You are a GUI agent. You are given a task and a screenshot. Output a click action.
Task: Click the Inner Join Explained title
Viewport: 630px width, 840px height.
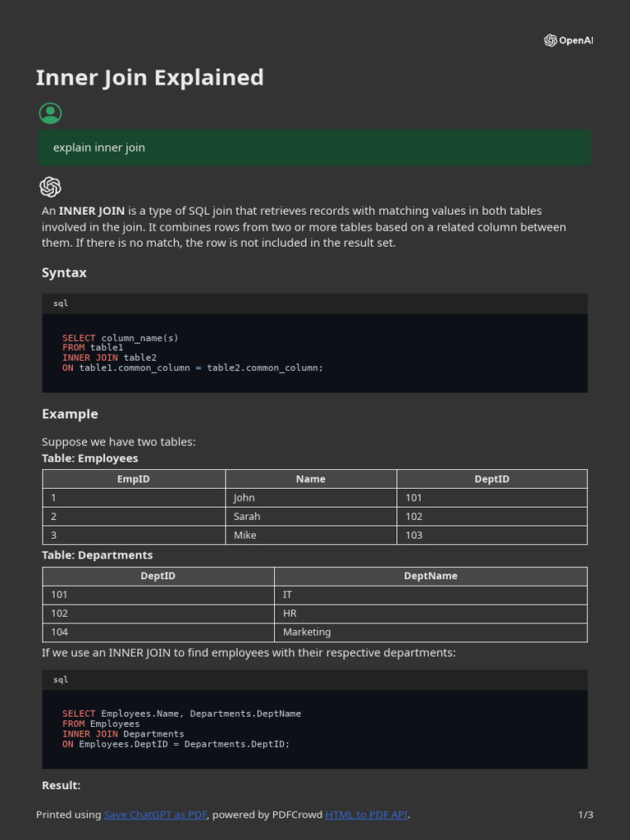(x=150, y=78)
